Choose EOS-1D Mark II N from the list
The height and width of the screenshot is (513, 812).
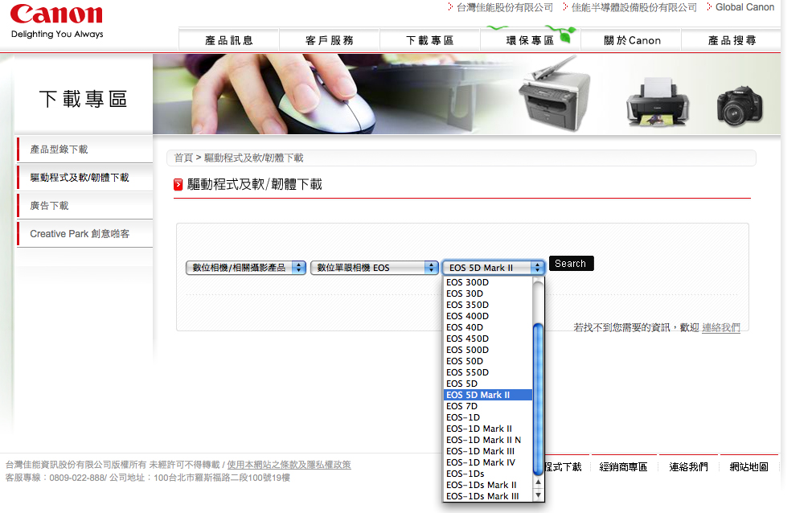[488, 440]
